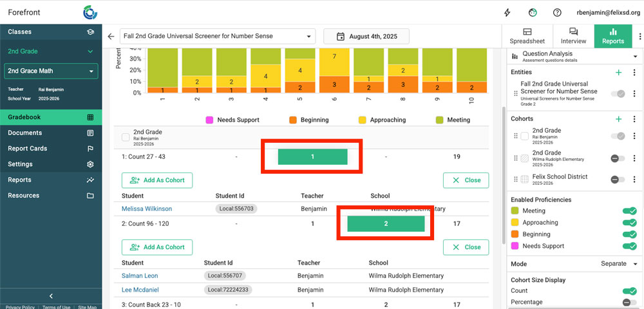Click the green Meeting legend swatch
This screenshot has width=644, height=309.
[440, 120]
